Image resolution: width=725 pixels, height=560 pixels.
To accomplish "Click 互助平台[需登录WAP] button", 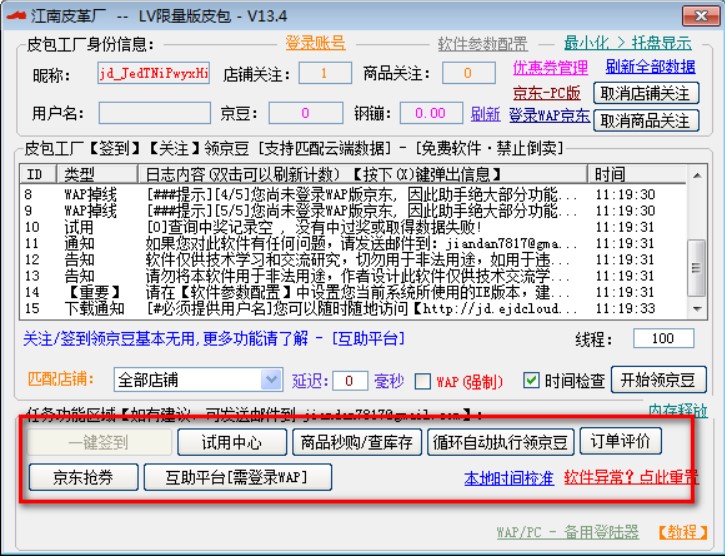I will click(238, 477).
